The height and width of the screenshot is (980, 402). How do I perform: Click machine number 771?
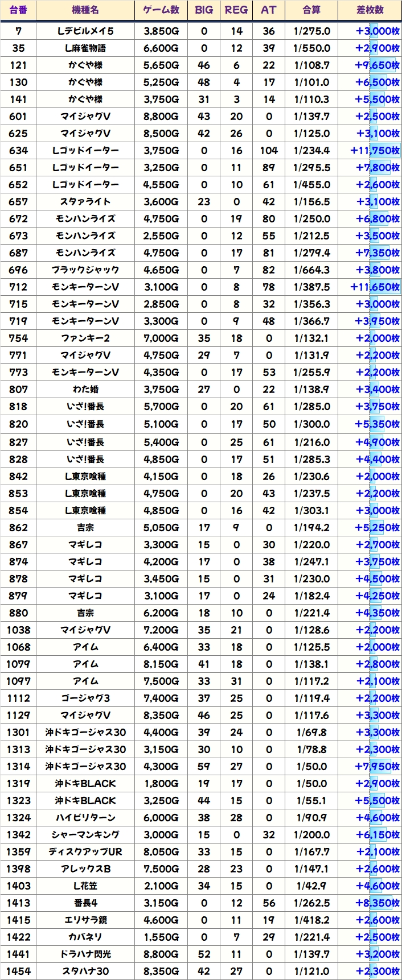point(18,355)
